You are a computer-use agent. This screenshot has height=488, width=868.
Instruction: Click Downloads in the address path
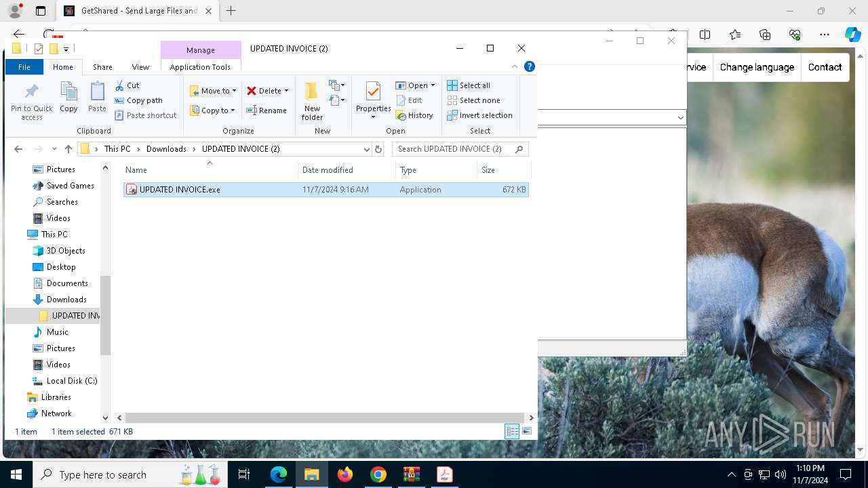click(x=166, y=149)
